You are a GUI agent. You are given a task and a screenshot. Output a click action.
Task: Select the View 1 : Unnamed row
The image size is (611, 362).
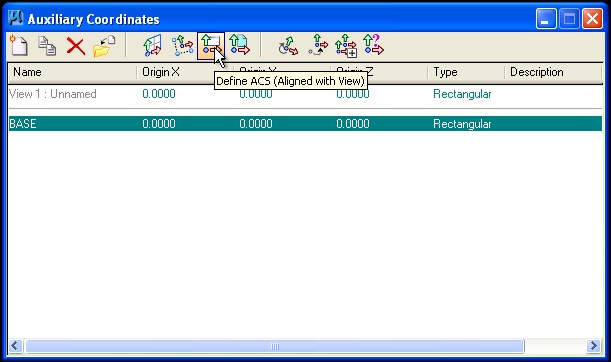[x=305, y=94]
